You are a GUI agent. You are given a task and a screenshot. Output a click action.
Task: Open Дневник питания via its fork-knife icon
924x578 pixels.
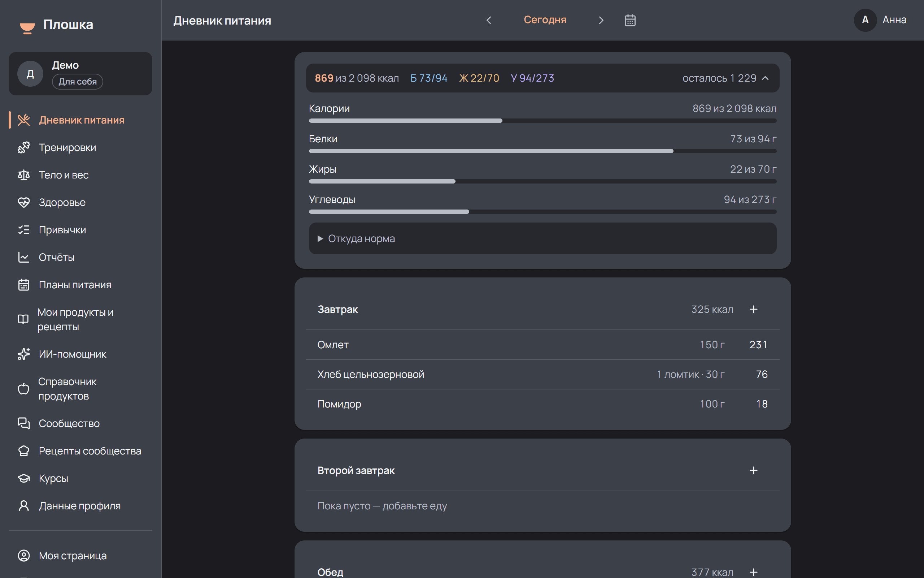pos(24,120)
